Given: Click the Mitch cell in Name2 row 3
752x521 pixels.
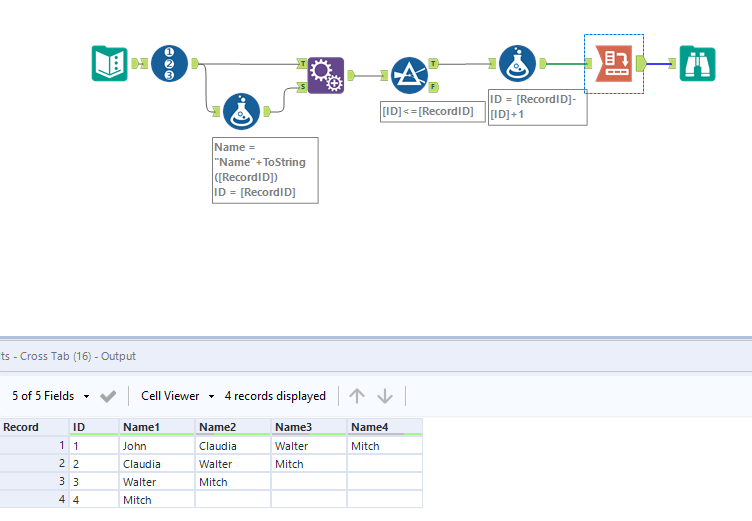Looking at the screenshot, I should click(x=233, y=482).
